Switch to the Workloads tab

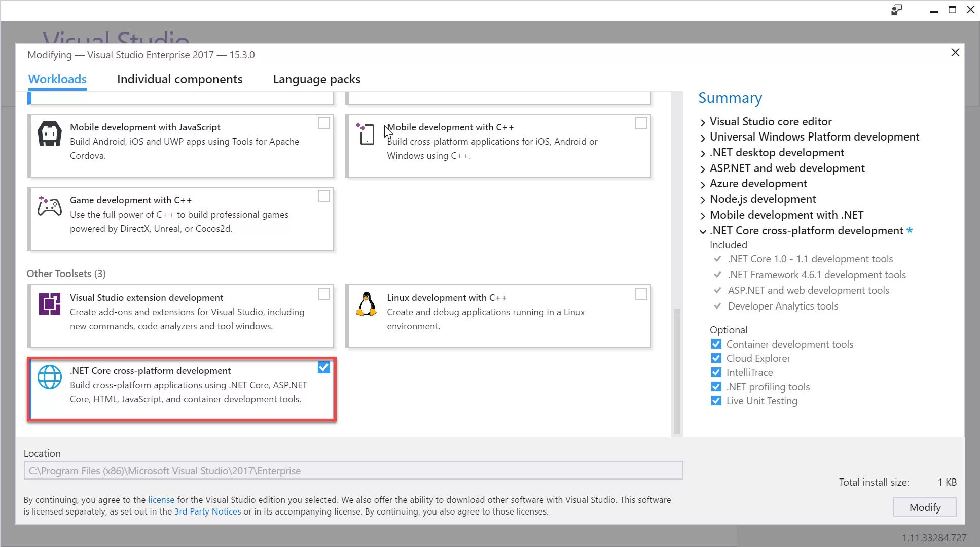coord(57,79)
